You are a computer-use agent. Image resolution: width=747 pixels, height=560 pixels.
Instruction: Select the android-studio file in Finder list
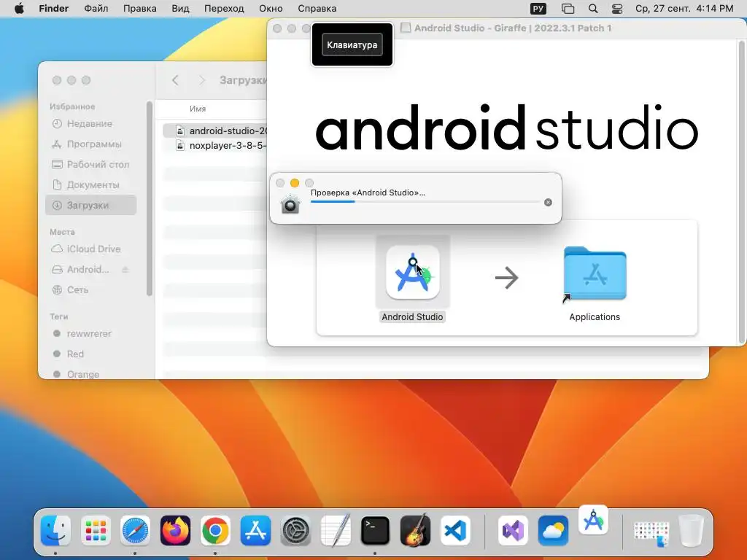click(x=215, y=131)
